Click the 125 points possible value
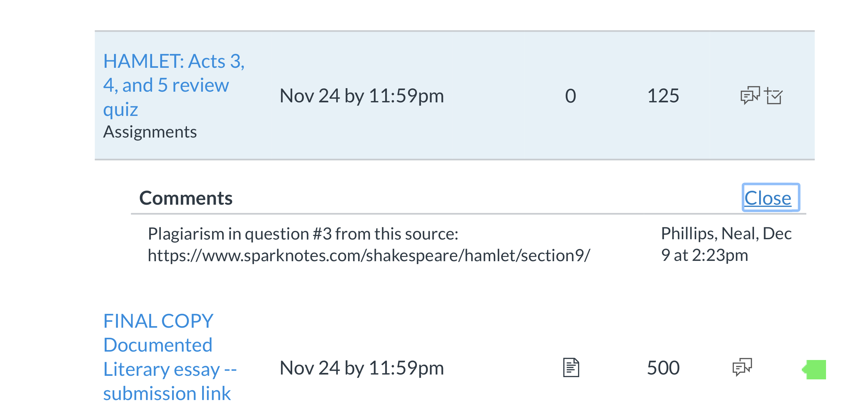 coord(663,96)
